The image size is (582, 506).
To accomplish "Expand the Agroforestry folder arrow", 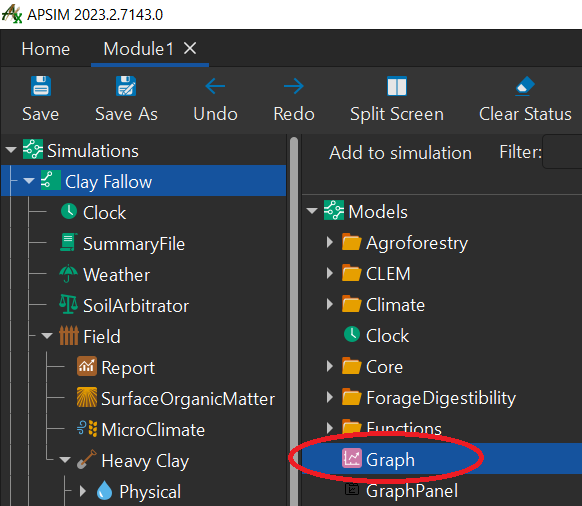I will click(330, 242).
